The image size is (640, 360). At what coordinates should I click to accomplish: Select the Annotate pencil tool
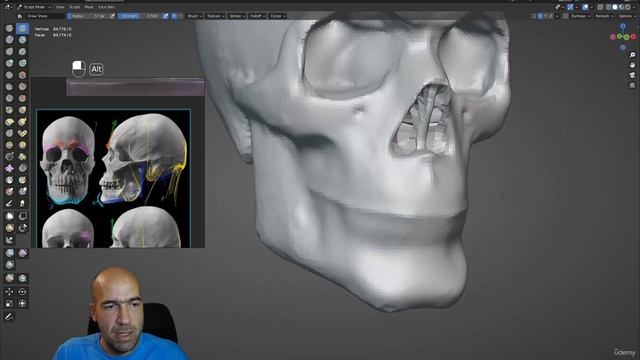click(x=9, y=317)
